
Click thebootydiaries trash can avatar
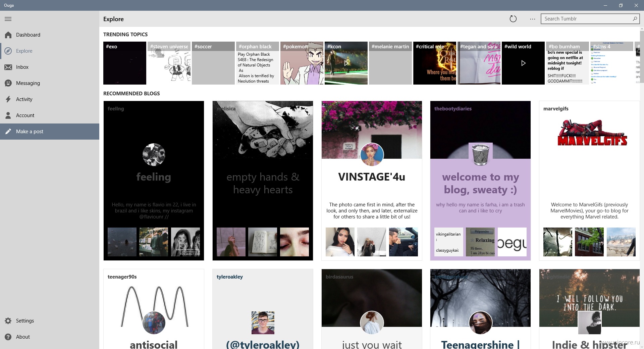pos(481,155)
